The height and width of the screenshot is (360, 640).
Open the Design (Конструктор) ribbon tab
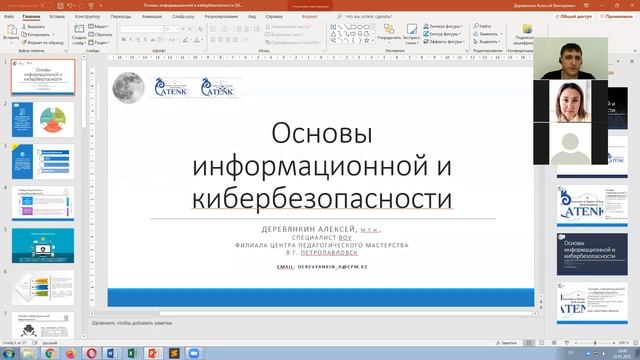click(87, 16)
